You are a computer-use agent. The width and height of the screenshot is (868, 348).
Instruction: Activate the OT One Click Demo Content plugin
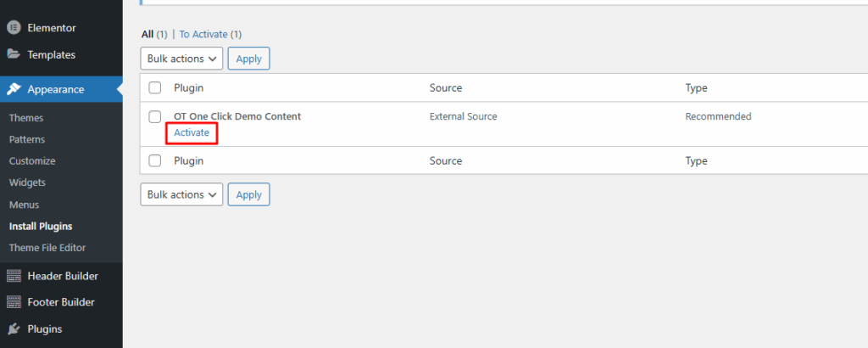click(x=192, y=132)
